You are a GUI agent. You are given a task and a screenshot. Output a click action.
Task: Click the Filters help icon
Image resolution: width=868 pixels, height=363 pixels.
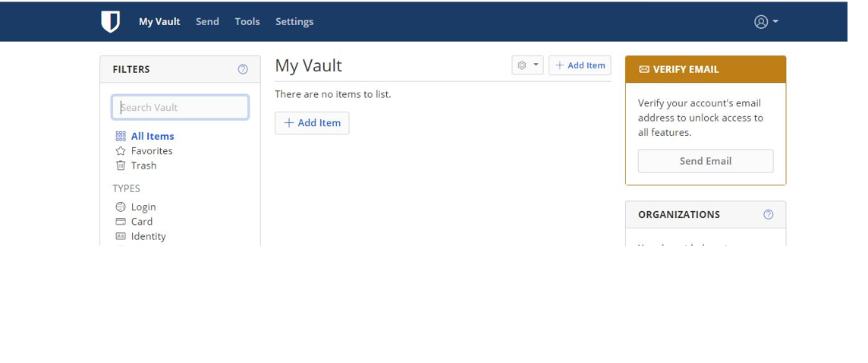[x=243, y=69]
